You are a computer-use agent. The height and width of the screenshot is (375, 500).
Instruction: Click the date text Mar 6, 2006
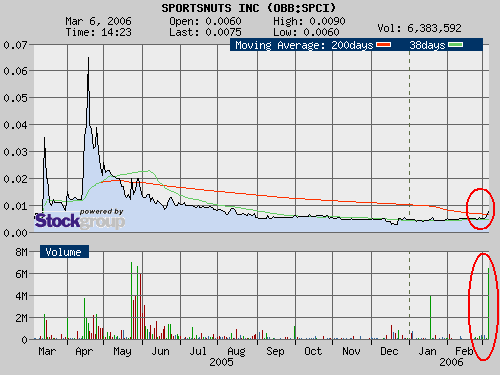pyautogui.click(x=98, y=21)
